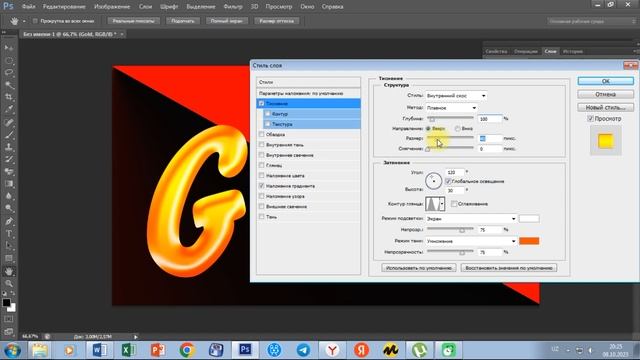Screen dimensions: 640x360
Task: Select the Hand tool in toolbox
Action: [x=9, y=271]
